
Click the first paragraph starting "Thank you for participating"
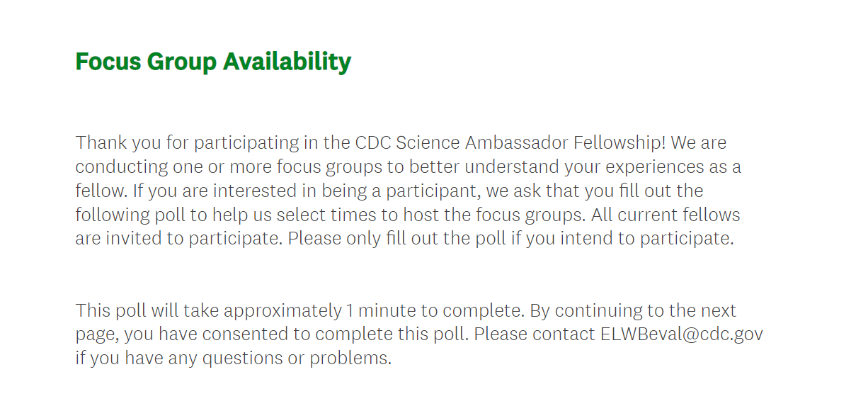(408, 191)
